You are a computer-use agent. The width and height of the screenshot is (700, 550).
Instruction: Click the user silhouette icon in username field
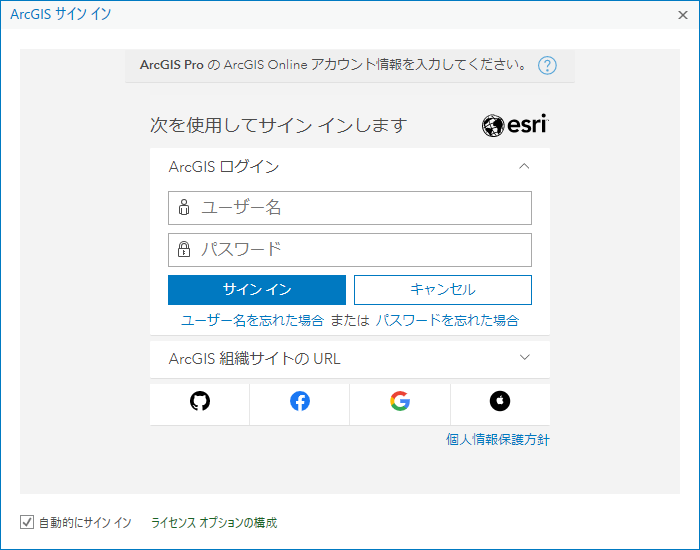[x=184, y=208]
